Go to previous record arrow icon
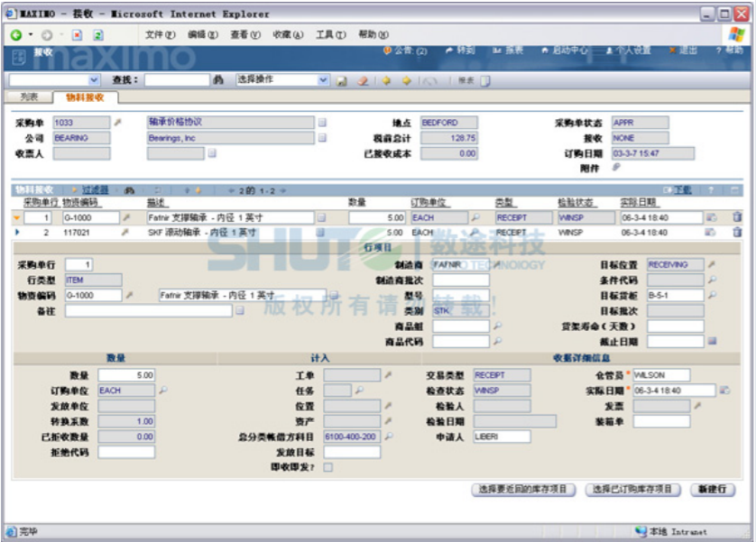This screenshot has height=542, width=756. pos(386,80)
